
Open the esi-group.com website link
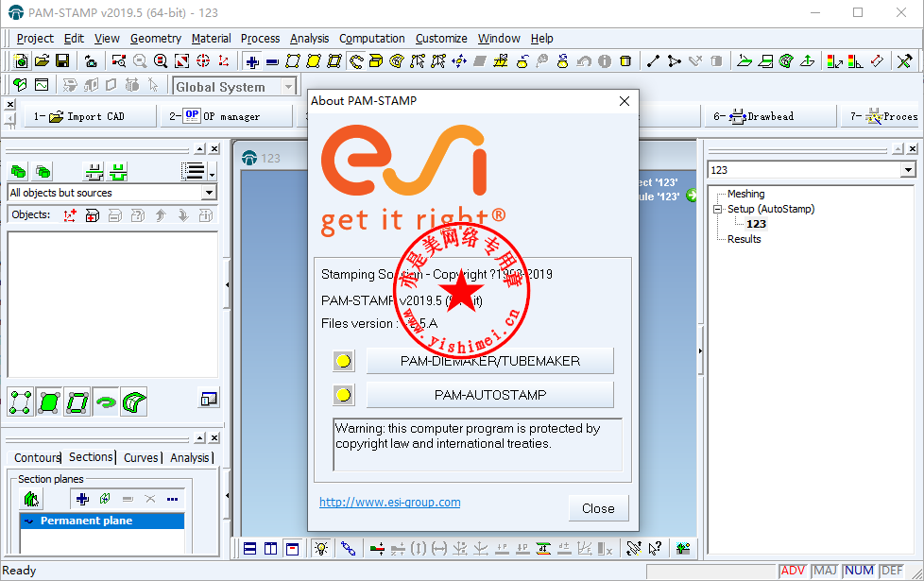(x=389, y=502)
